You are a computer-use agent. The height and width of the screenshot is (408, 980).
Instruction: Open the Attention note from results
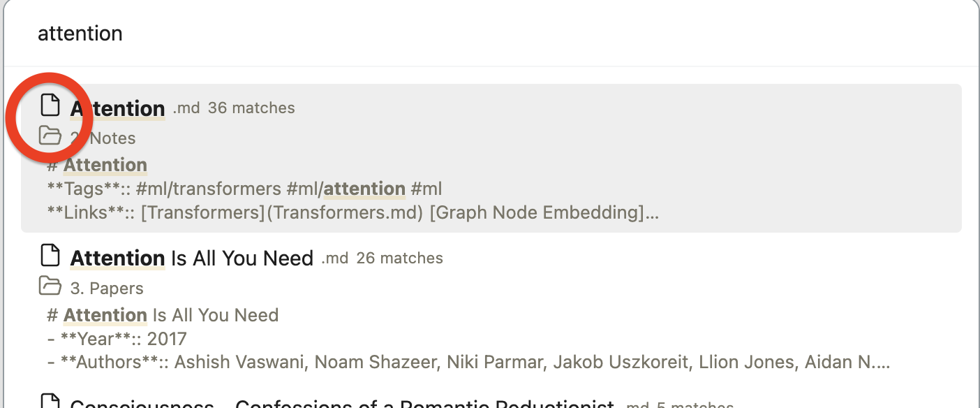pos(117,108)
